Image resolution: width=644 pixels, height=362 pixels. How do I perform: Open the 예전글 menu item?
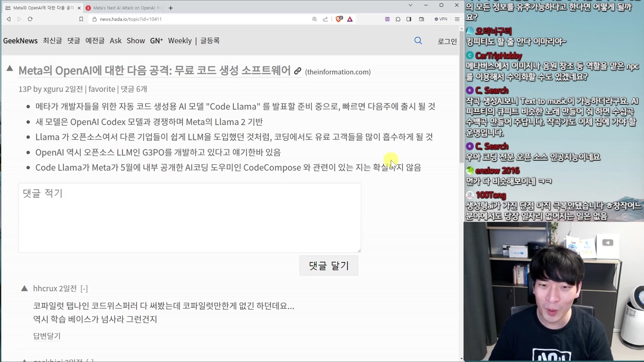95,41
